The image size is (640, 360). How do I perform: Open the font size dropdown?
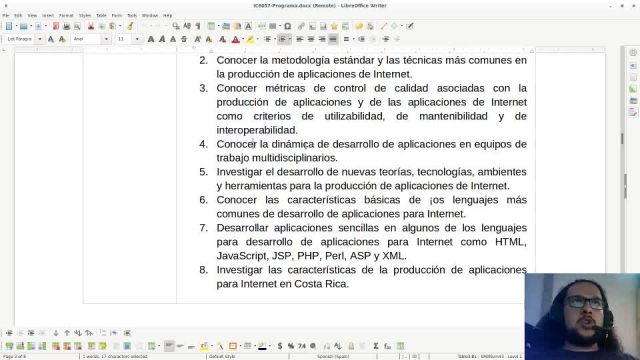(137, 39)
